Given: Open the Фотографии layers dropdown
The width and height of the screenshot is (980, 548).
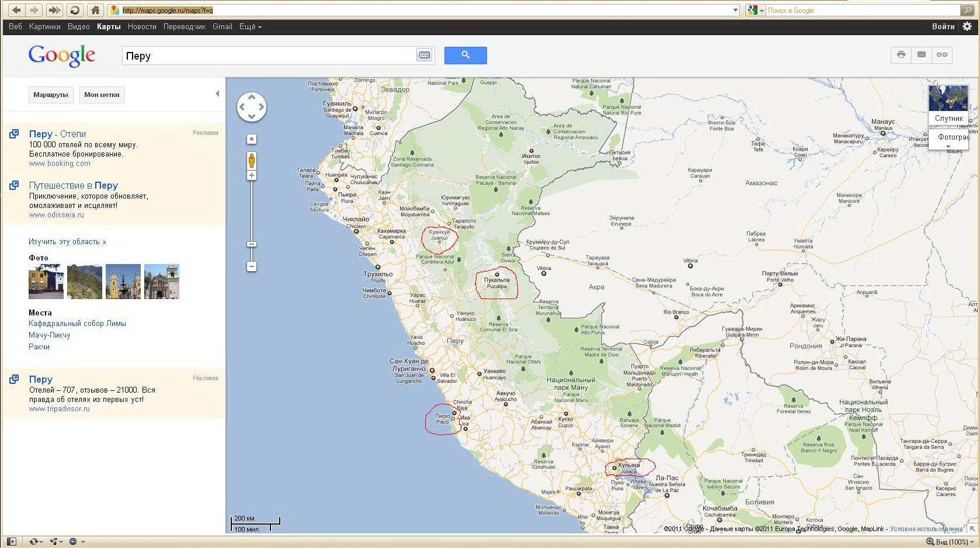Looking at the screenshot, I should click(x=948, y=139).
